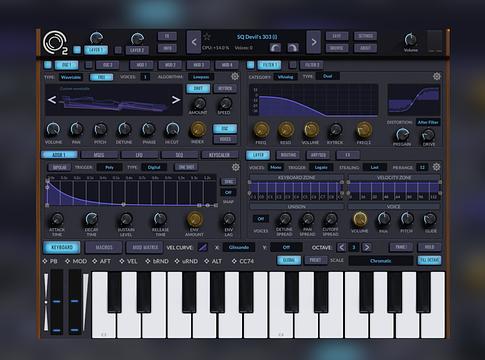The width and height of the screenshot is (485, 360).
Task: Click the HOLD button
Action: pyautogui.click(x=429, y=247)
